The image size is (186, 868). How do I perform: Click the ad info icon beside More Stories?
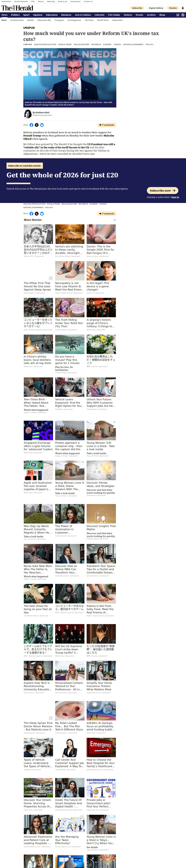pyautogui.click(x=115, y=220)
